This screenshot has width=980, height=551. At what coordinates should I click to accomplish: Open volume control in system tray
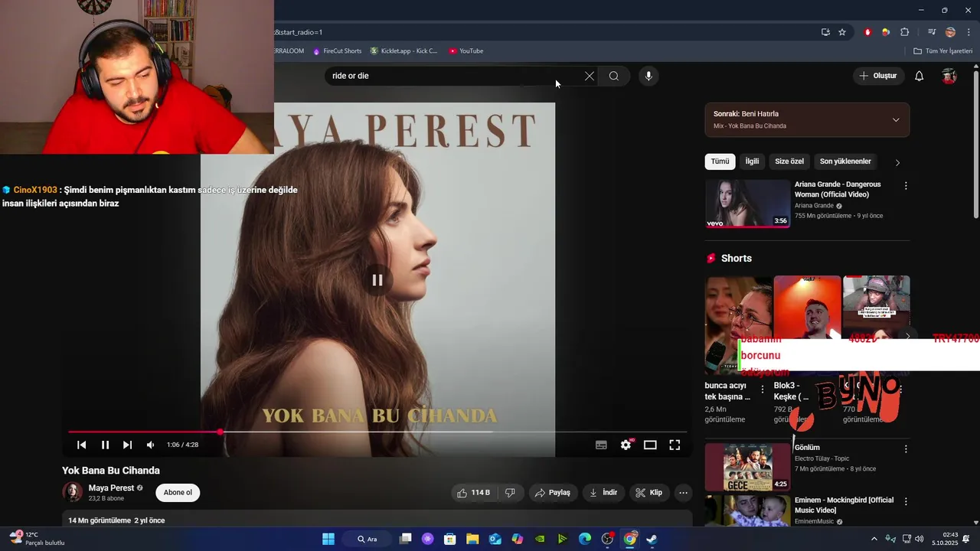[920, 539]
